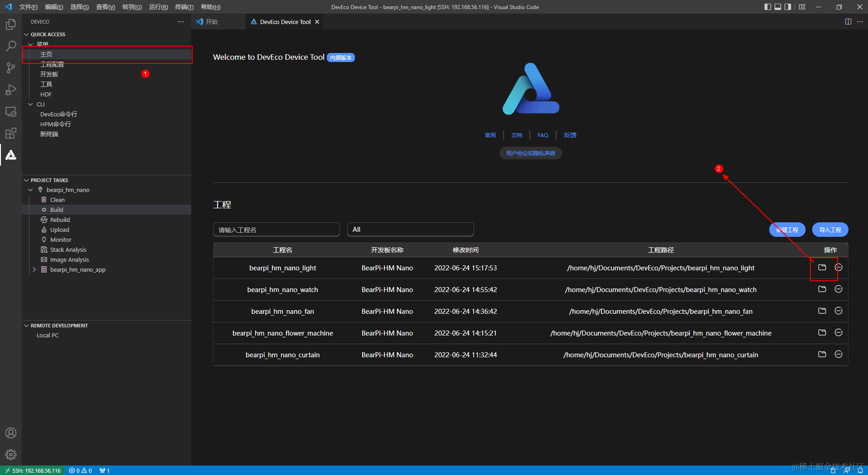The width and height of the screenshot is (868, 475).
Task: Toggle the primary side bar layout icon
Action: pyautogui.click(x=767, y=7)
